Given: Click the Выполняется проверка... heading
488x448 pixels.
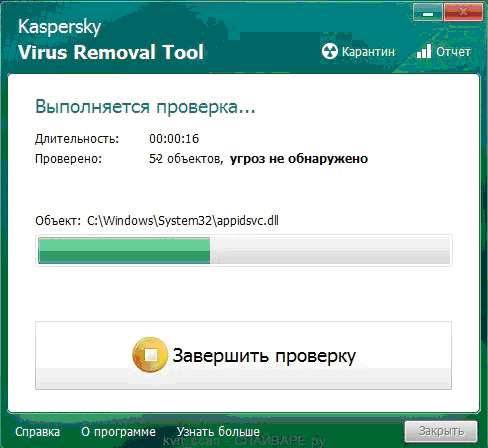Looking at the screenshot, I should pos(145,107).
